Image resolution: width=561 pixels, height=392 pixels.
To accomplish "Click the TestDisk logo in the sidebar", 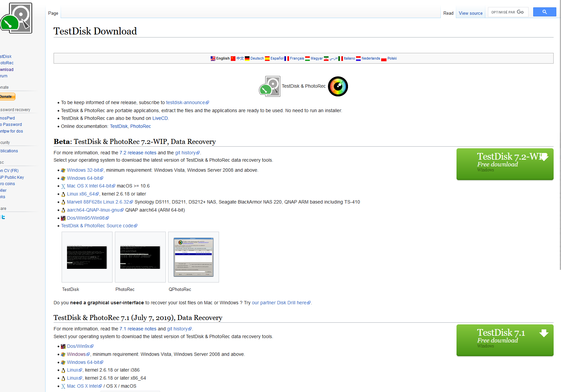I will (x=16, y=18).
